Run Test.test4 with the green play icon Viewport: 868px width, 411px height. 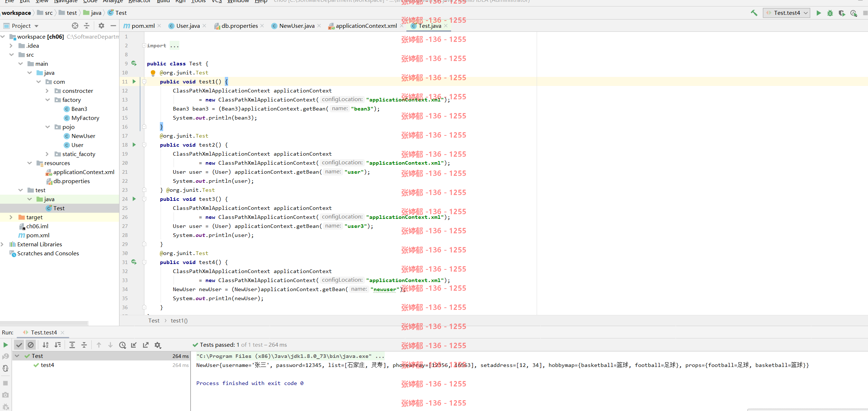click(x=819, y=13)
